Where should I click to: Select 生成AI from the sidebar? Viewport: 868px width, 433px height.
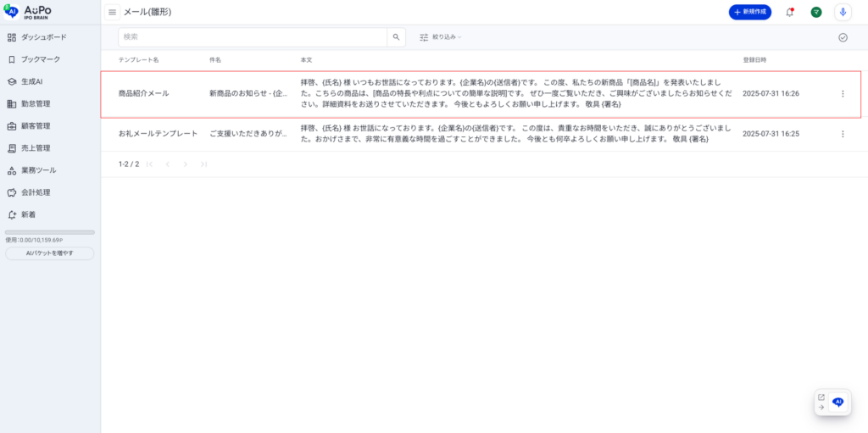click(31, 81)
